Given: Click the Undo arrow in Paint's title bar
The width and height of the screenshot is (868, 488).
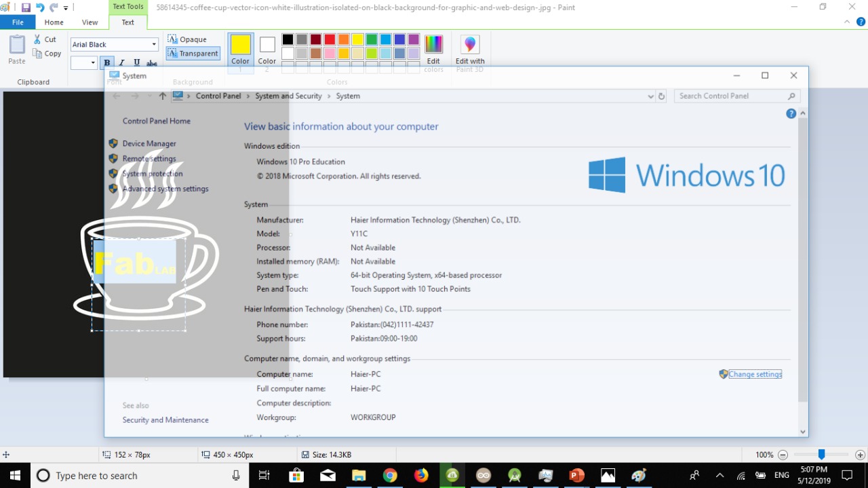Looking at the screenshot, I should coord(40,7).
